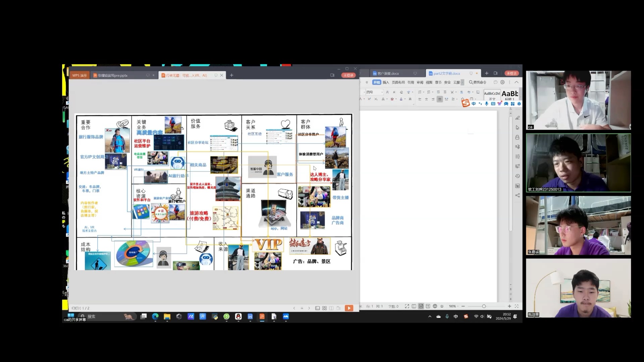Click 未登录 login button in WPS Presentation
Viewport: 644px width, 362px height.
pyautogui.click(x=348, y=75)
